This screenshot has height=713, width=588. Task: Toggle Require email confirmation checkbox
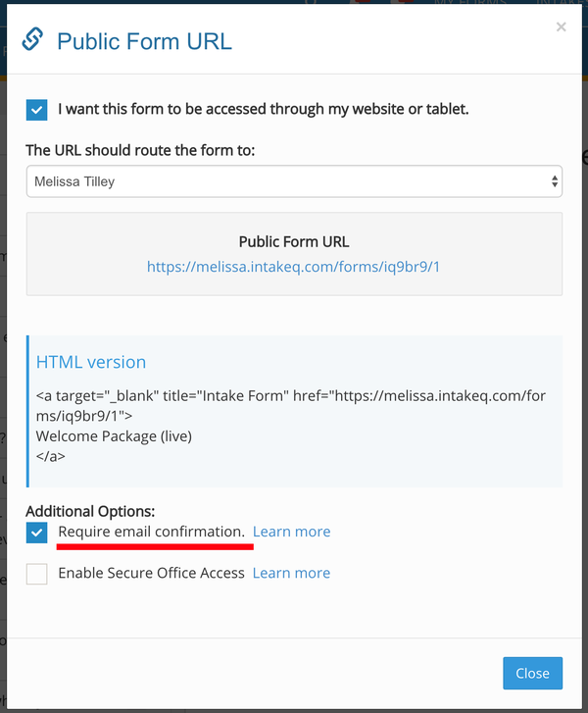[37, 533]
